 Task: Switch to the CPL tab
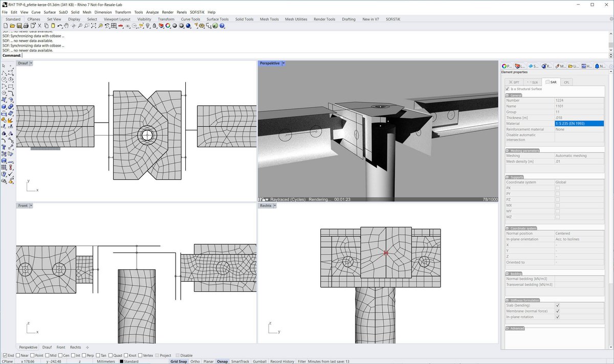point(566,82)
